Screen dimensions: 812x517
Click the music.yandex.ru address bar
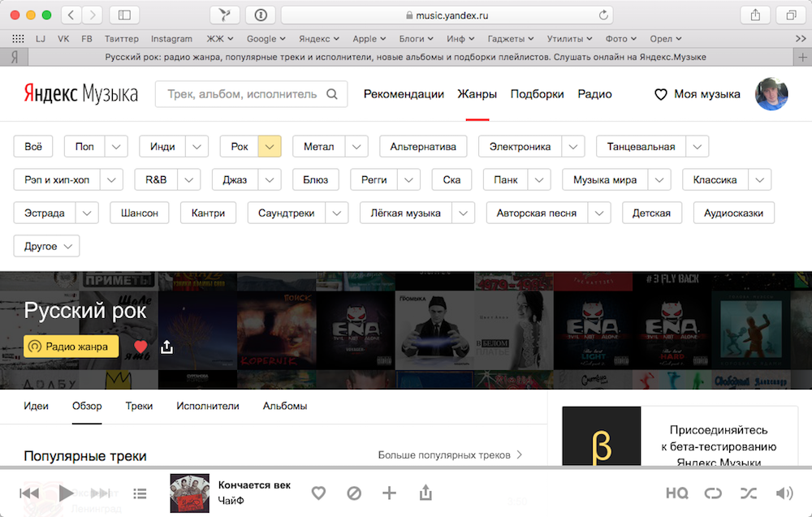(x=447, y=15)
